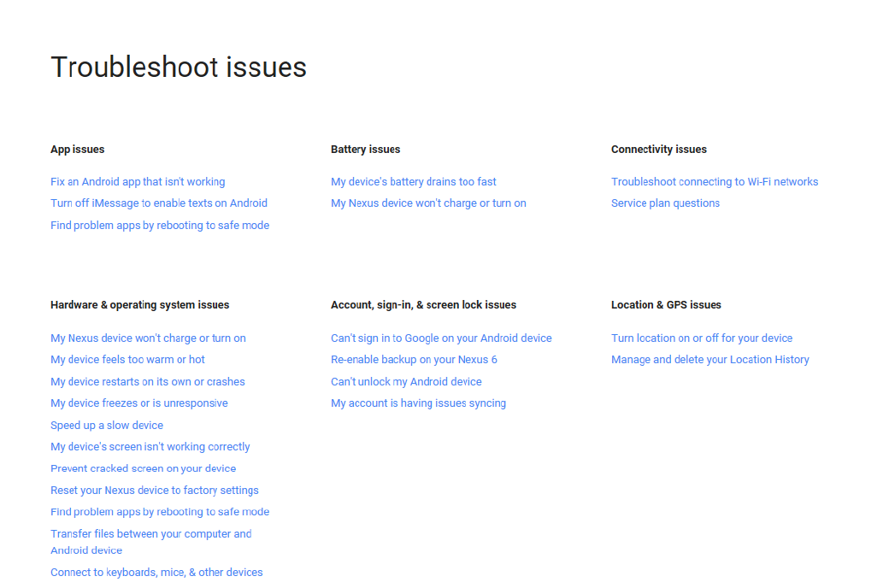This screenshot has height=588, width=895.
Task: Click 'Account, sign-in, & screen lock issues' heading
Action: click(423, 305)
